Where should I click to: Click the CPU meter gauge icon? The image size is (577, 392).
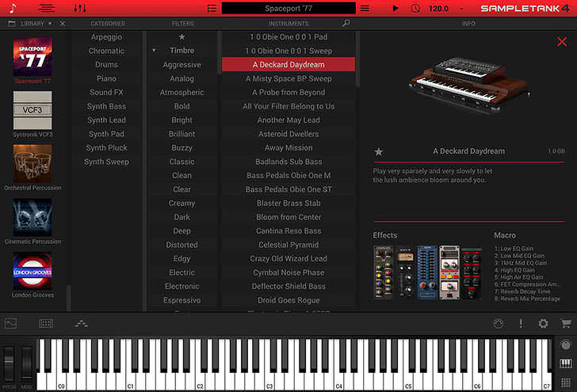coord(499,324)
